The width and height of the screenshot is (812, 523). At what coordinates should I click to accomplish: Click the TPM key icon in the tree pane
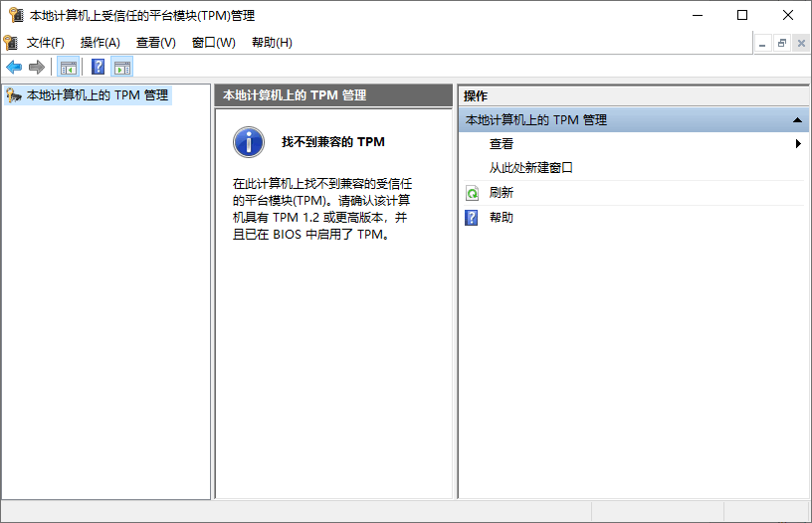[x=13, y=95]
